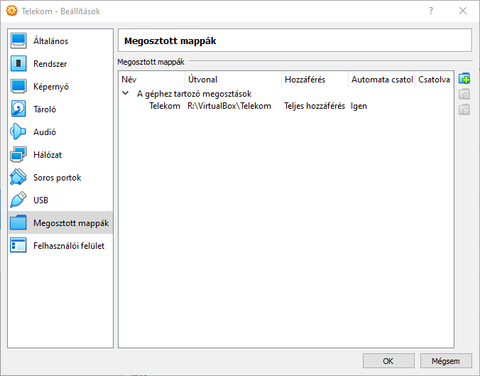This screenshot has height=376, width=480.
Task: Collapse the A géphez tartozó megosztások group
Action: point(126,93)
